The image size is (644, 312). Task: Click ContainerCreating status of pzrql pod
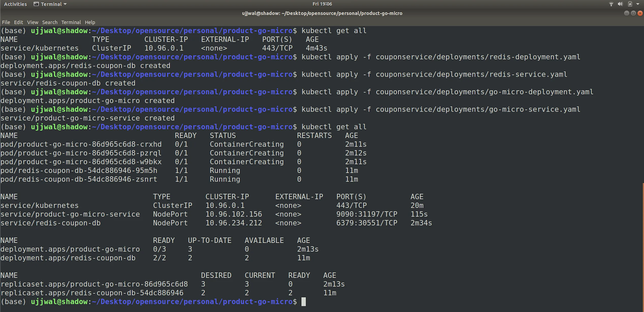pyautogui.click(x=247, y=153)
